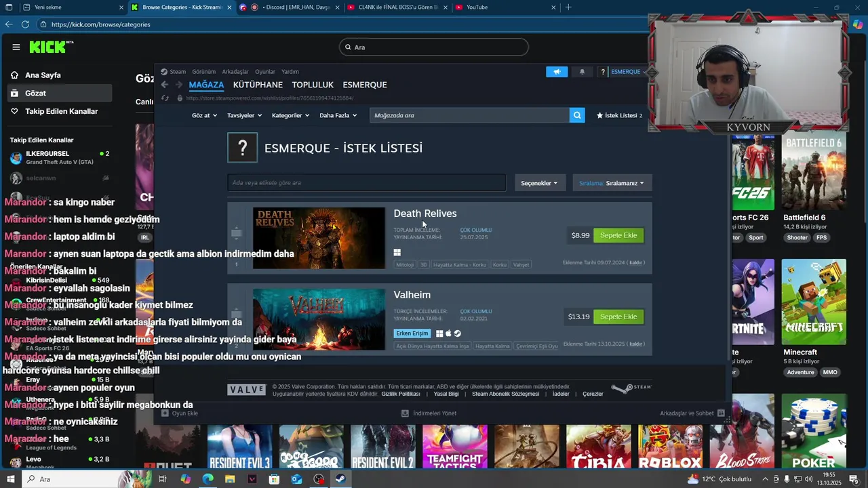Screen dimensions: 868x488
Task: Open Windows notification center icon
Action: click(x=854, y=479)
